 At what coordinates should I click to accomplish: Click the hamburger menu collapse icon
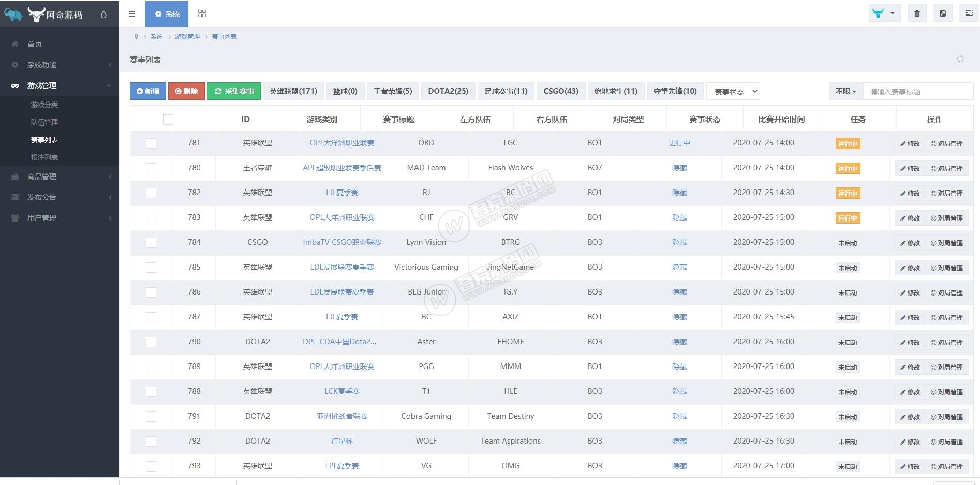click(132, 14)
